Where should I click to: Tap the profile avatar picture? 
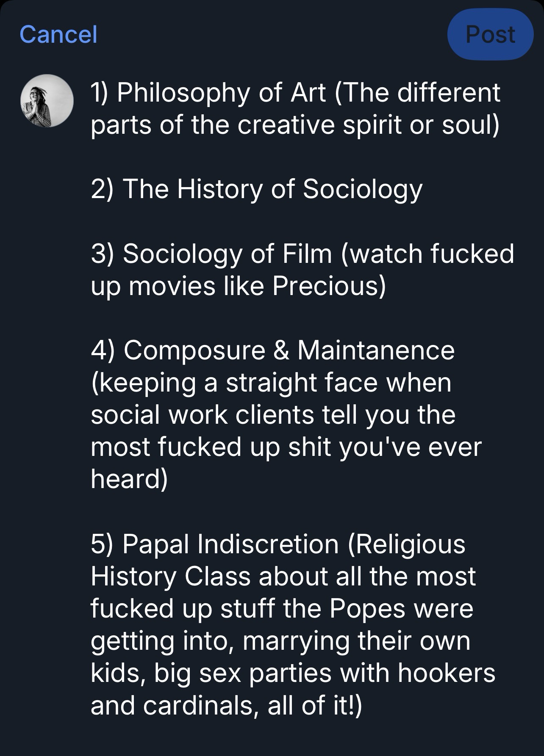point(47,101)
